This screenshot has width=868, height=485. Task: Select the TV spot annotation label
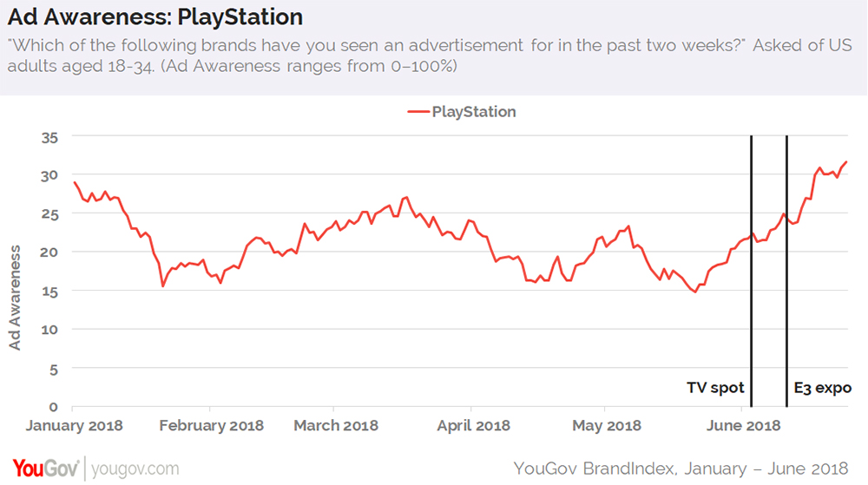coord(715,388)
